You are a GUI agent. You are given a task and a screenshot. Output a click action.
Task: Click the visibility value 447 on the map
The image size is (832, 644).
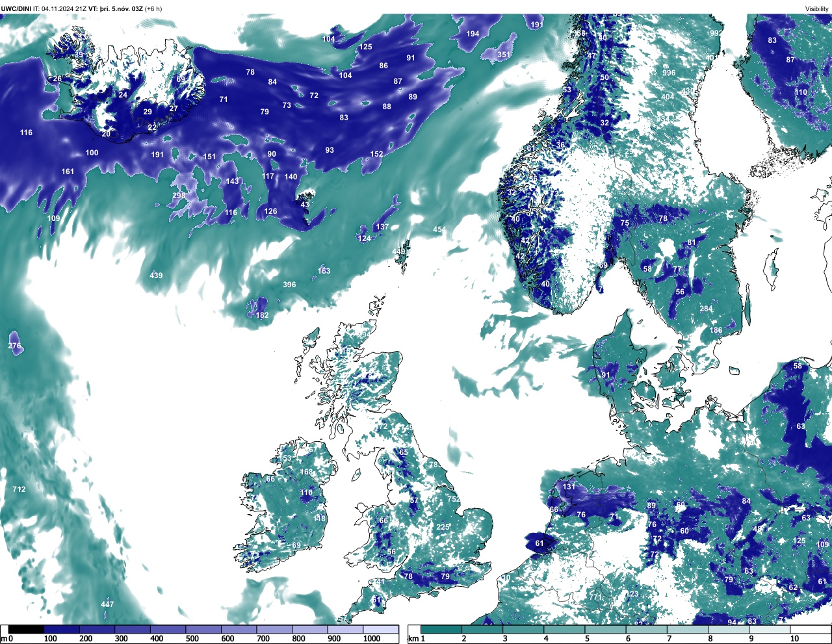107,604
